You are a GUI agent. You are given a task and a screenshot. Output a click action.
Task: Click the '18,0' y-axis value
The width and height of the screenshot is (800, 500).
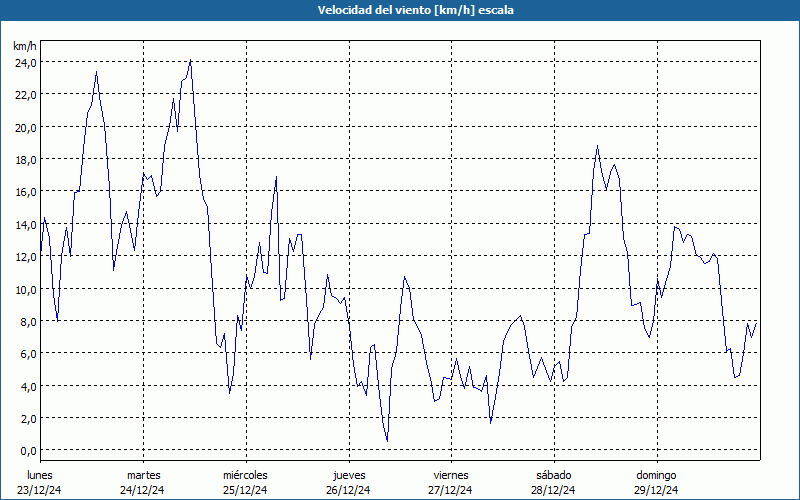pos(26,160)
